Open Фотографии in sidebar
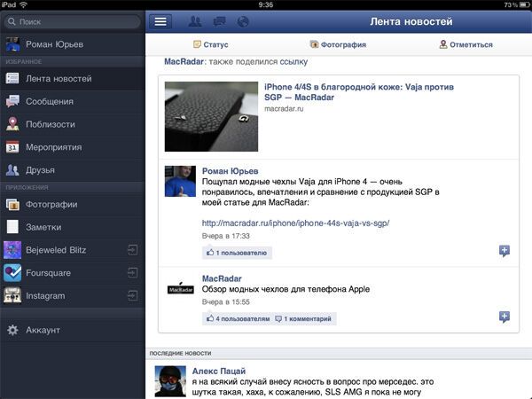The width and height of the screenshot is (532, 399). [x=73, y=204]
